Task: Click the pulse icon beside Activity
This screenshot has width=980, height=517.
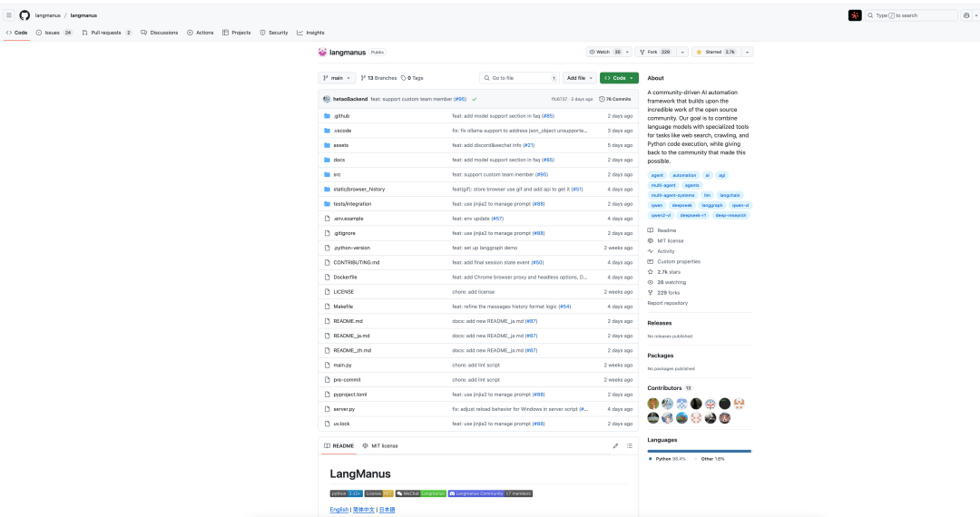Action: coord(650,251)
